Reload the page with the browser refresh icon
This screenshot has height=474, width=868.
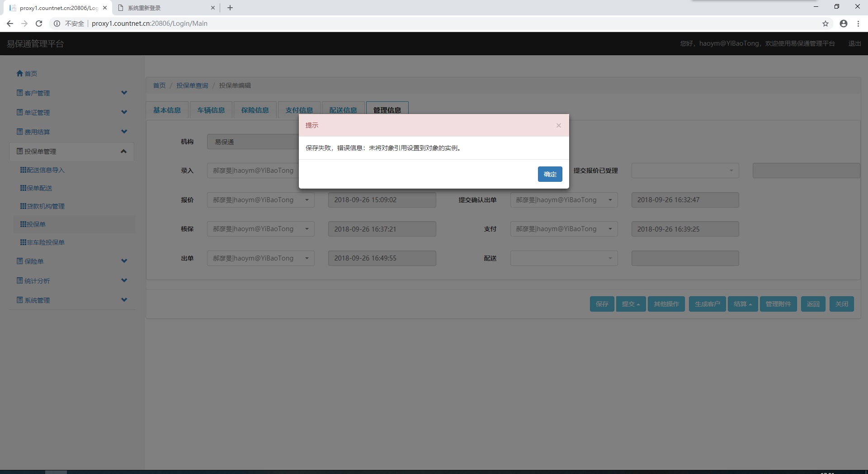coord(39,24)
